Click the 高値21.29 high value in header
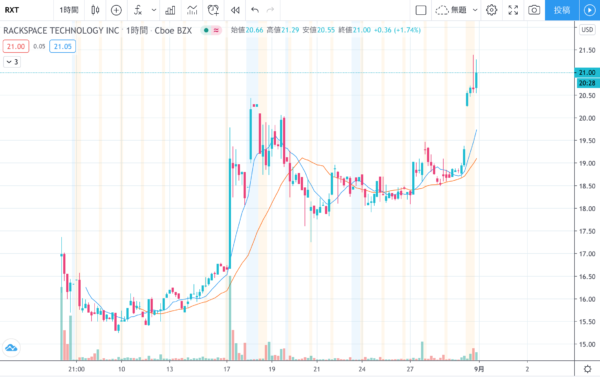This screenshot has width=600, height=377. pyautogui.click(x=282, y=30)
